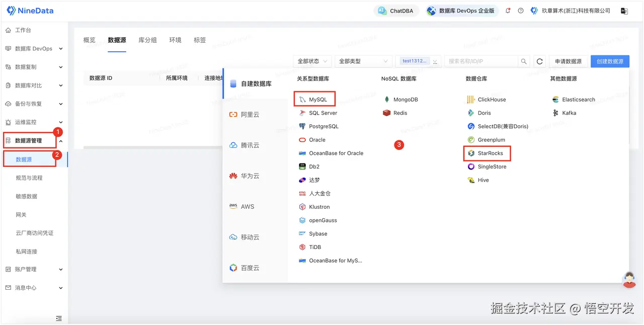Choose Redis data source
The width and height of the screenshot is (644, 325).
click(395, 113)
